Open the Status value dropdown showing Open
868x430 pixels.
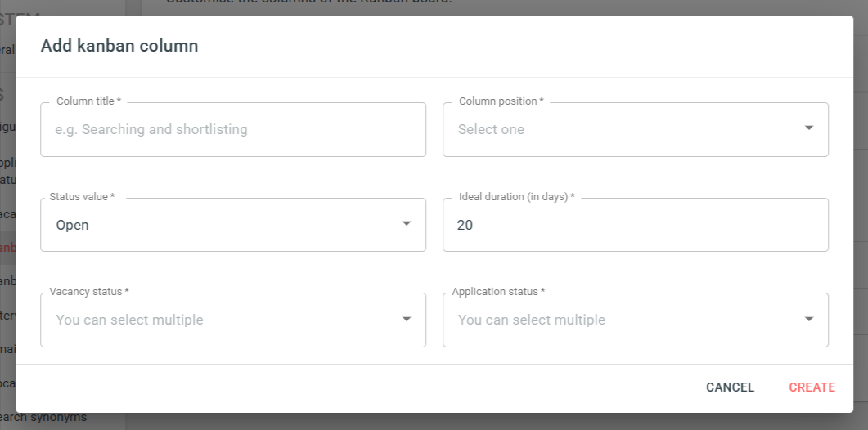pos(233,225)
